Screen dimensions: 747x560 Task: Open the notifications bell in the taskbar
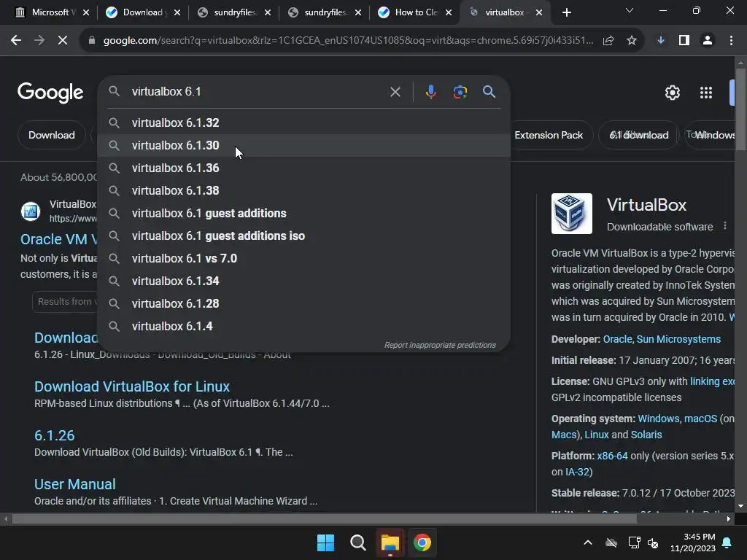click(x=727, y=542)
